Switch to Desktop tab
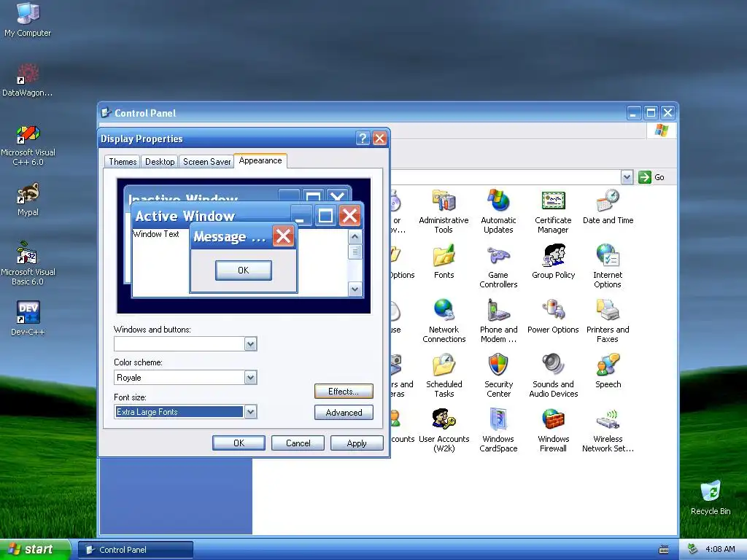 click(x=160, y=162)
